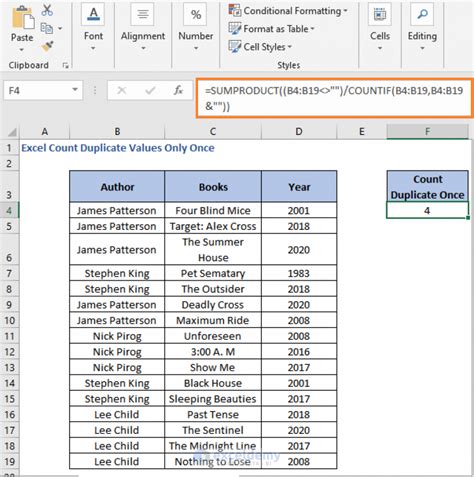Select column C header
Viewport: 474px width, 477px height.
tap(213, 132)
